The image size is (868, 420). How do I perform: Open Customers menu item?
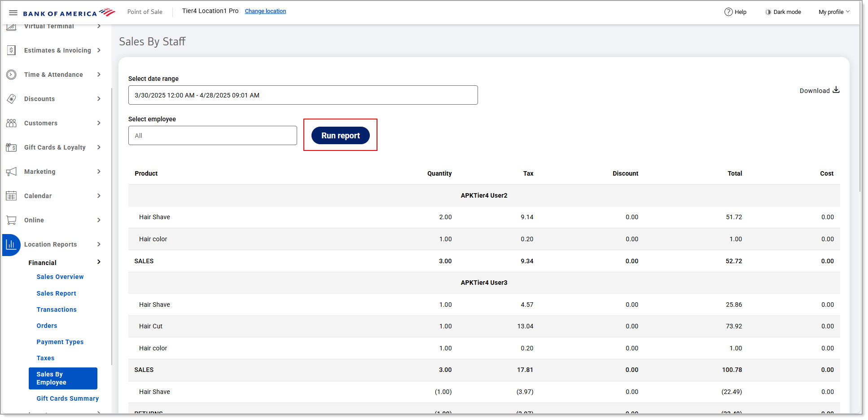[41, 123]
